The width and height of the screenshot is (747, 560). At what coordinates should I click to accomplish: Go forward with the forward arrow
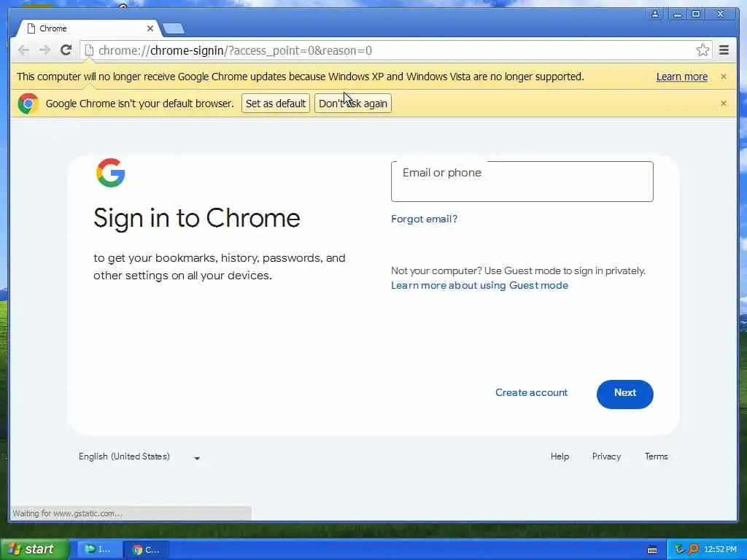click(44, 50)
